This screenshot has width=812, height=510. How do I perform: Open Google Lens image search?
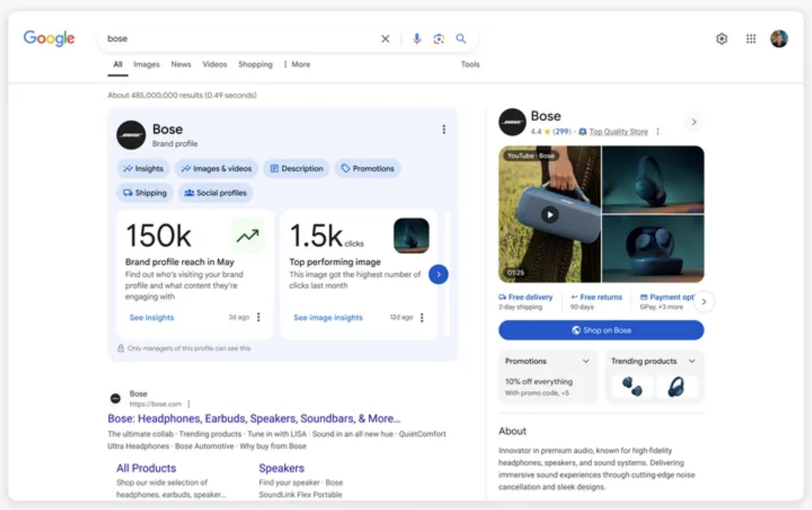[x=439, y=39]
